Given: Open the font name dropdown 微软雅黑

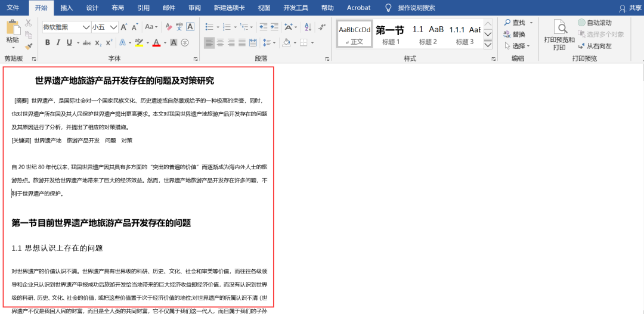Looking at the screenshot, I should coord(86,27).
